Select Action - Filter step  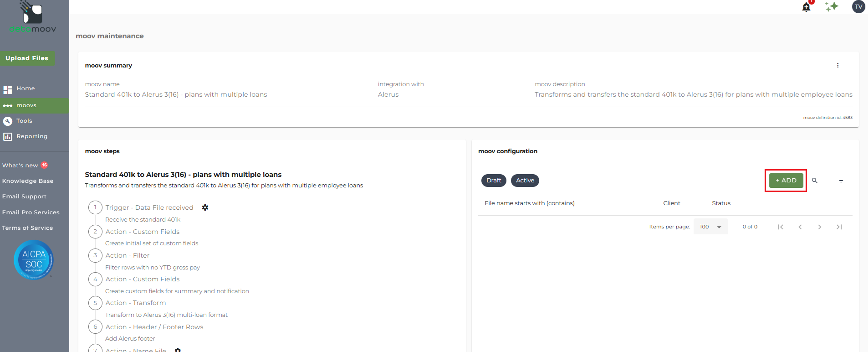pos(128,255)
